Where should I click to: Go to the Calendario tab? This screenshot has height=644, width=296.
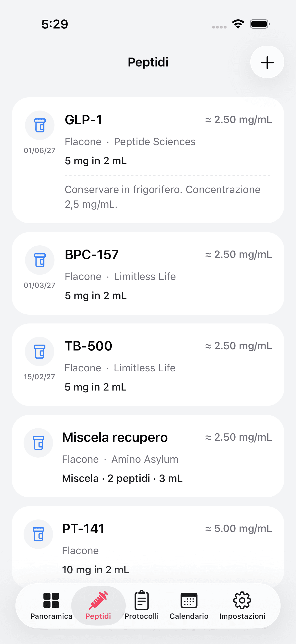189,605
